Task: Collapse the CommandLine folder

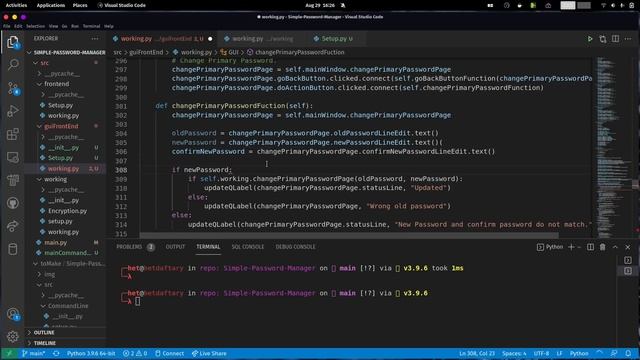Action: point(43,306)
